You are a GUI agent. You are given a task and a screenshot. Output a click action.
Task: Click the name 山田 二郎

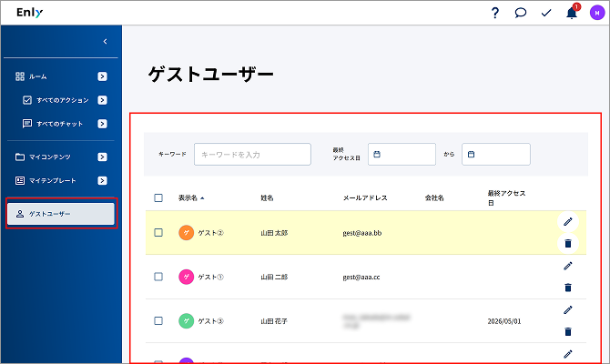(274, 277)
